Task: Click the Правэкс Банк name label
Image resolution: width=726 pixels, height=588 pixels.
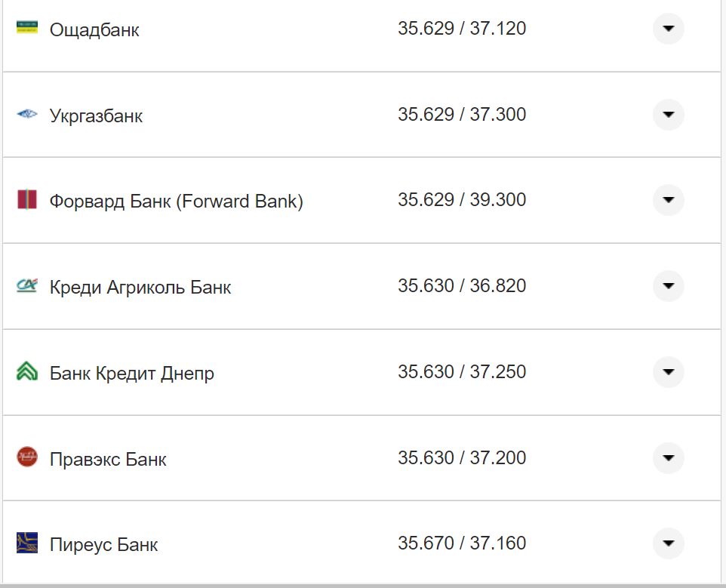Action: tap(108, 457)
